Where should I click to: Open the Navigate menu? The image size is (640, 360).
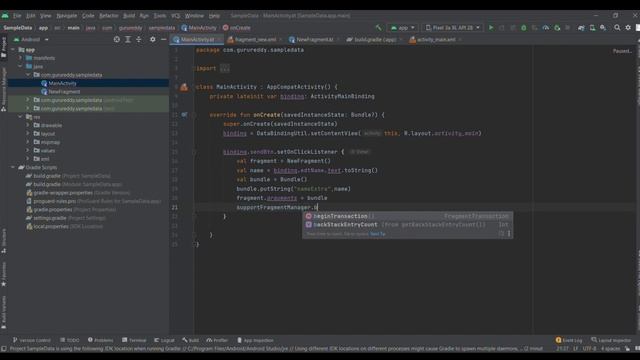(x=67, y=16)
